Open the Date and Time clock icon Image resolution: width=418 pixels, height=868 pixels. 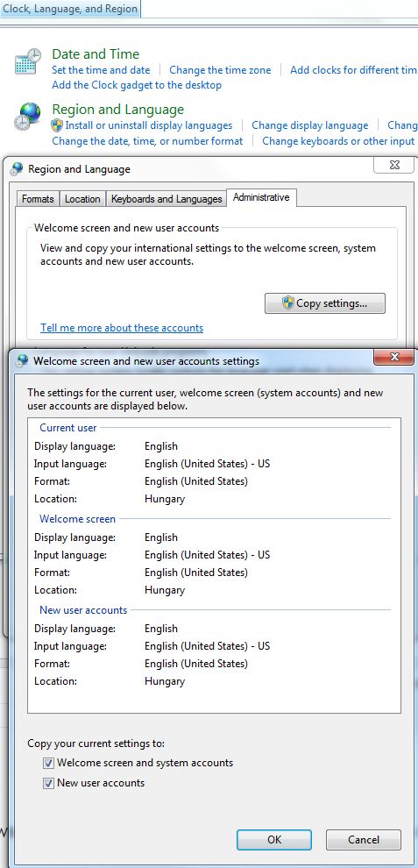pos(28,61)
